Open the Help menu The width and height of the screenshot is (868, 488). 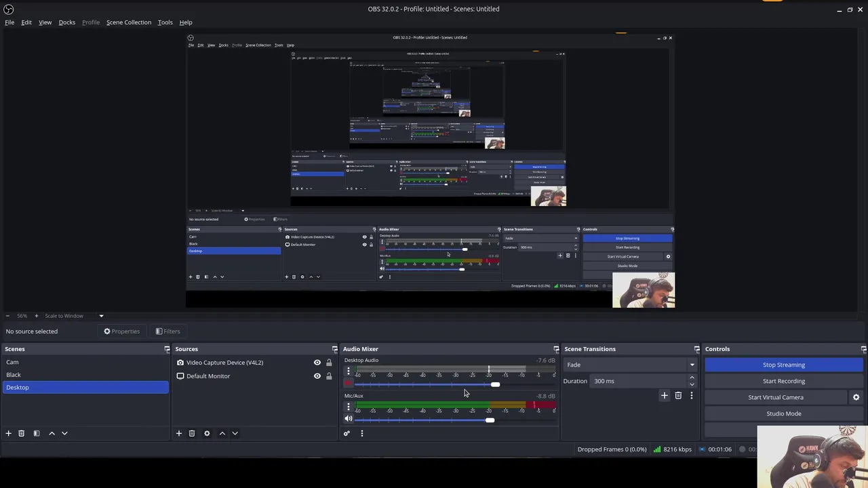coord(186,22)
